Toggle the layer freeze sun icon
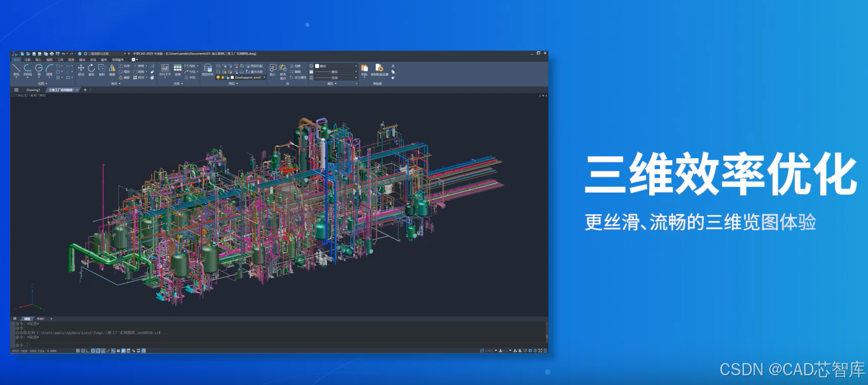 pos(223,78)
